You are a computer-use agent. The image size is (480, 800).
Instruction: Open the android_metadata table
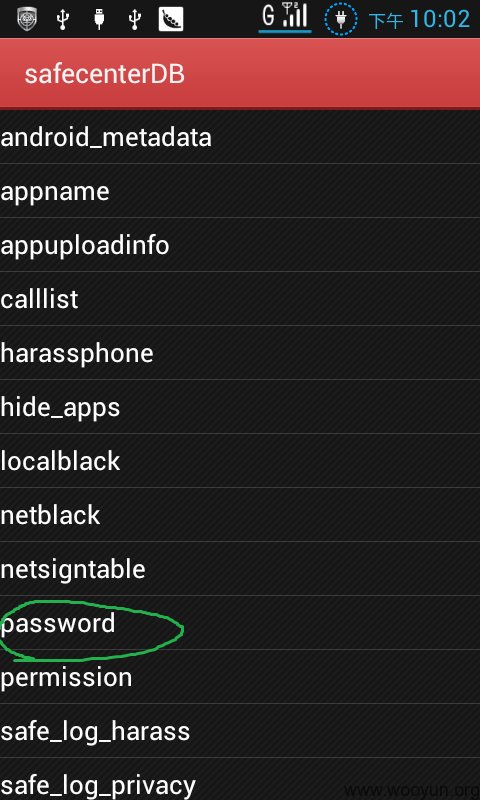point(240,137)
